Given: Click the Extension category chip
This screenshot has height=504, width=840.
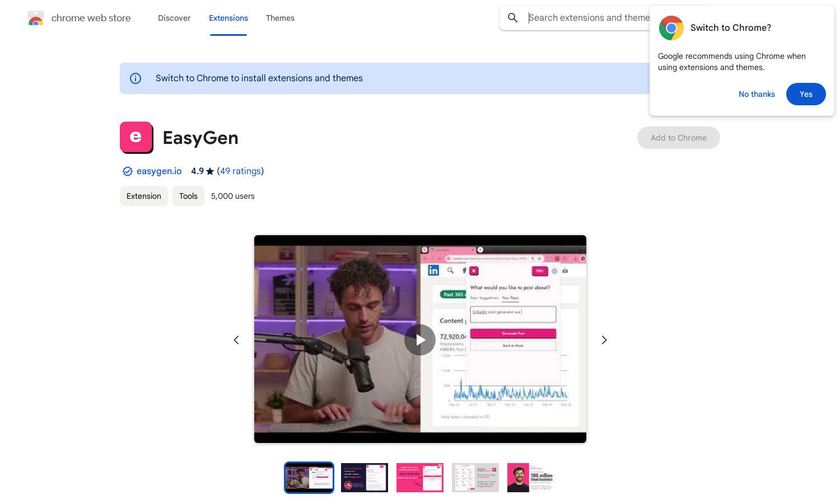Looking at the screenshot, I should click(144, 196).
